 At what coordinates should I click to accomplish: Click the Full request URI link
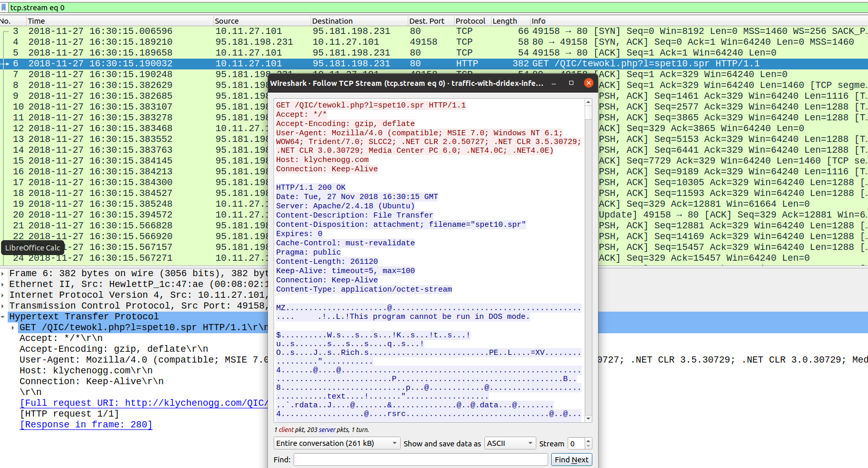click(144, 403)
